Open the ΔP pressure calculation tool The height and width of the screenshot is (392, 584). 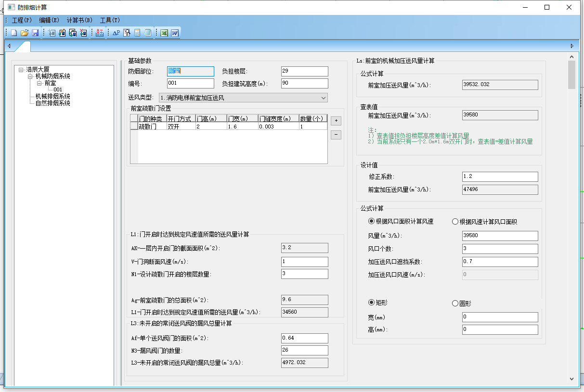116,32
